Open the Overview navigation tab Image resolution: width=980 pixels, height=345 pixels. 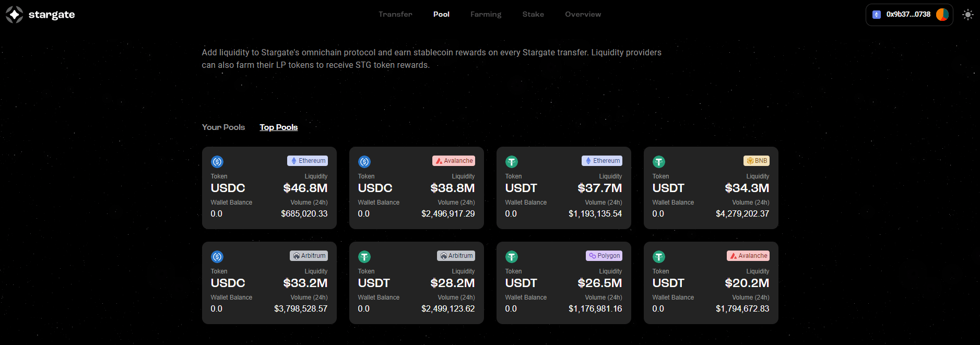point(583,15)
